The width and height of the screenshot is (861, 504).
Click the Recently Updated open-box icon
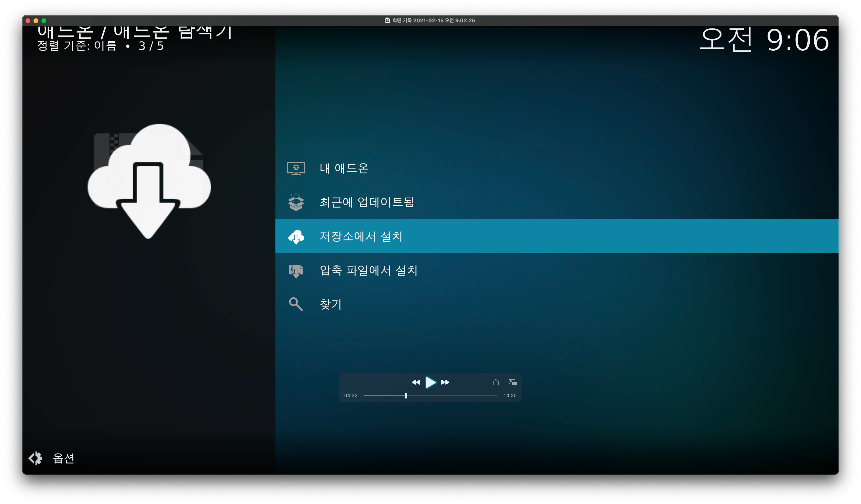[x=296, y=202]
